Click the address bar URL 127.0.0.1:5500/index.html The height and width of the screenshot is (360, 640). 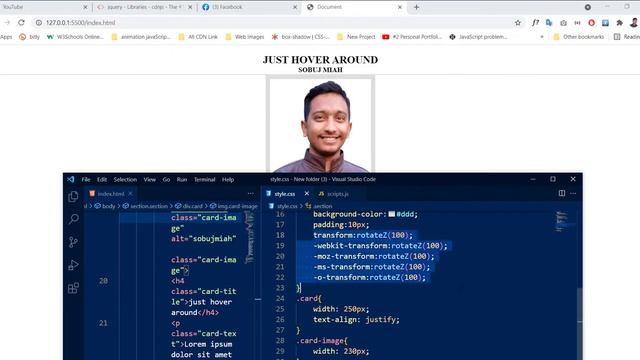80,23
